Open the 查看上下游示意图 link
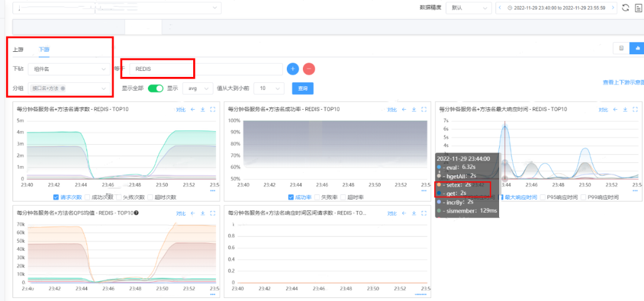 [623, 82]
